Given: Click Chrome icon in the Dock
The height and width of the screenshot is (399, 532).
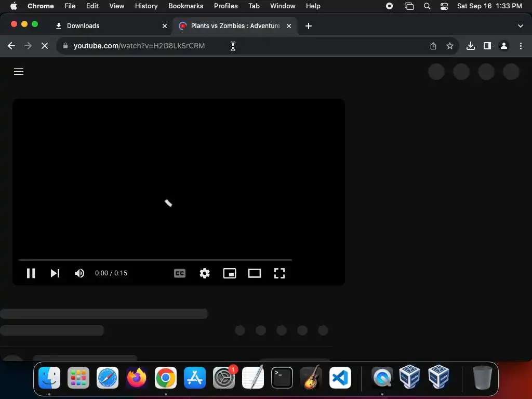Looking at the screenshot, I should coord(166,378).
